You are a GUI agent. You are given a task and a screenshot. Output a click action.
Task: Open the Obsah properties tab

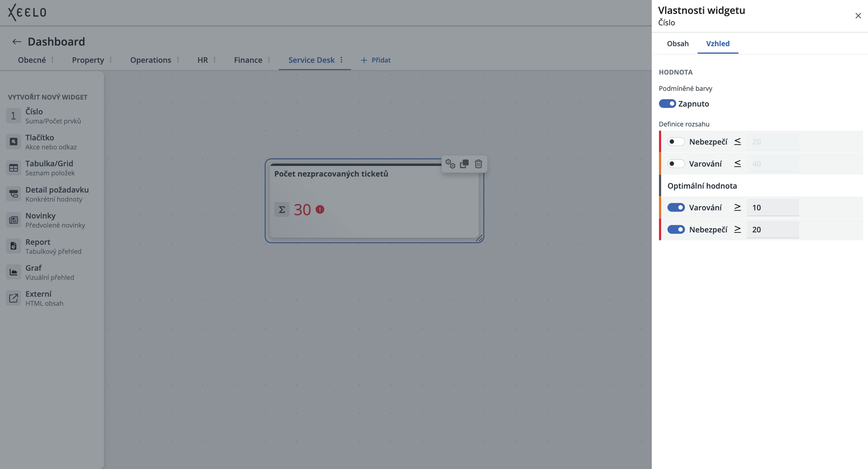click(678, 43)
